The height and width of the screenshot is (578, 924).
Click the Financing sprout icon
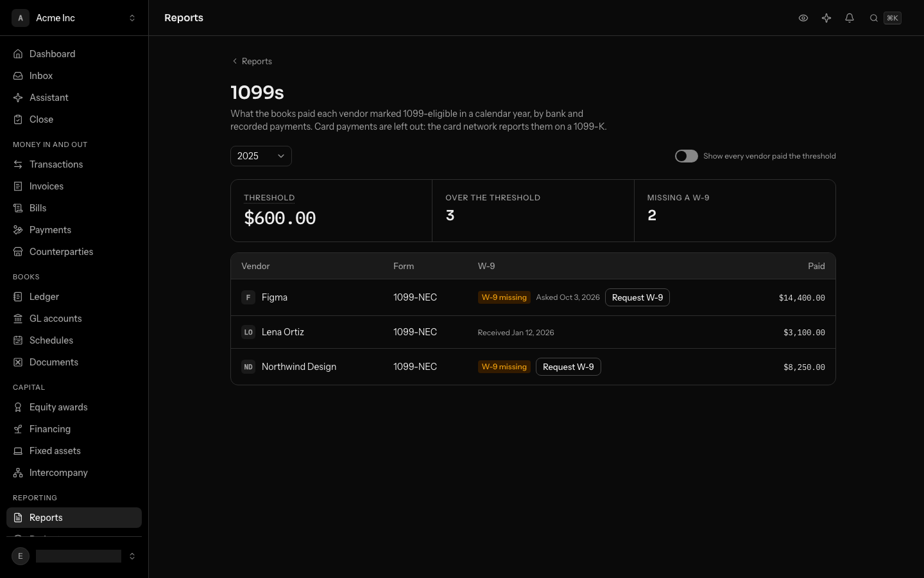pos(18,429)
